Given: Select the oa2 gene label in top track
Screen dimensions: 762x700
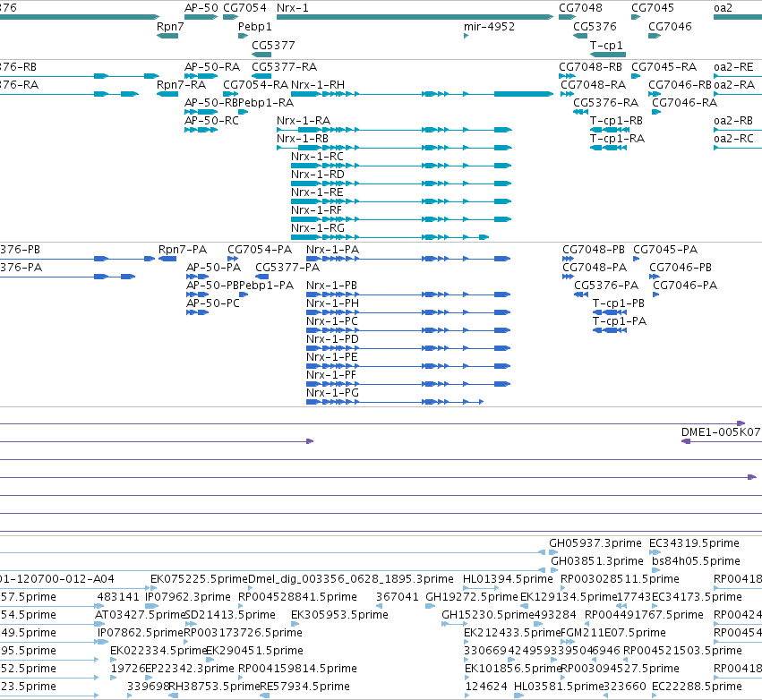Looking at the screenshot, I should [723, 8].
